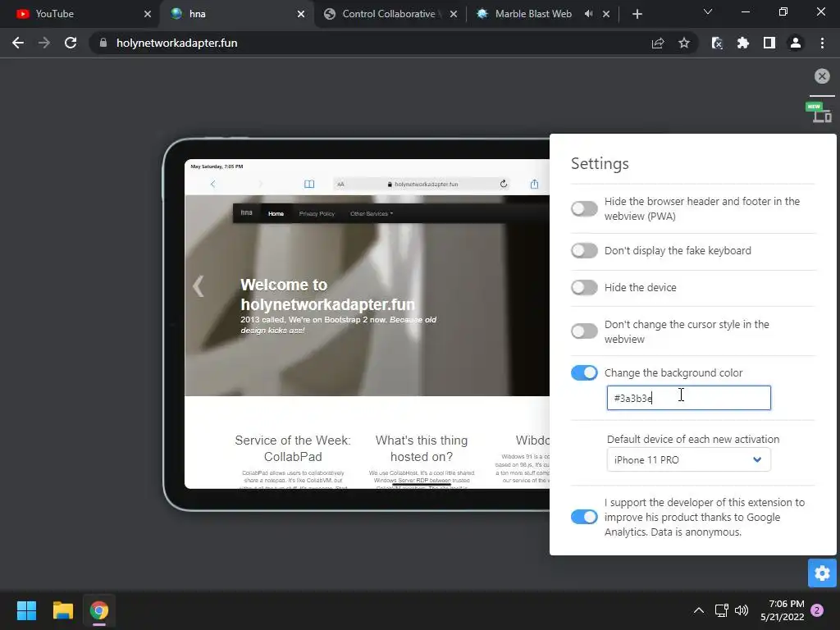
Task: Open Chrome extensions puzzle menu
Action: pyautogui.click(x=743, y=43)
